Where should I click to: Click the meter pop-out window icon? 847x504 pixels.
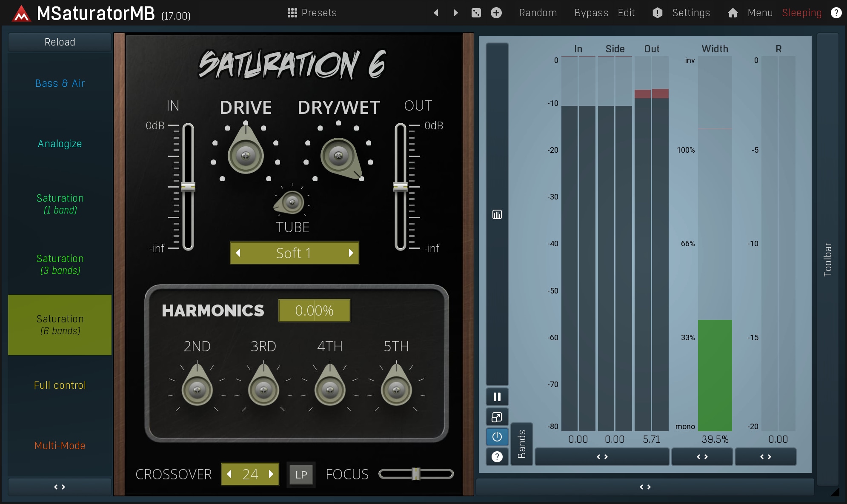pos(497,417)
